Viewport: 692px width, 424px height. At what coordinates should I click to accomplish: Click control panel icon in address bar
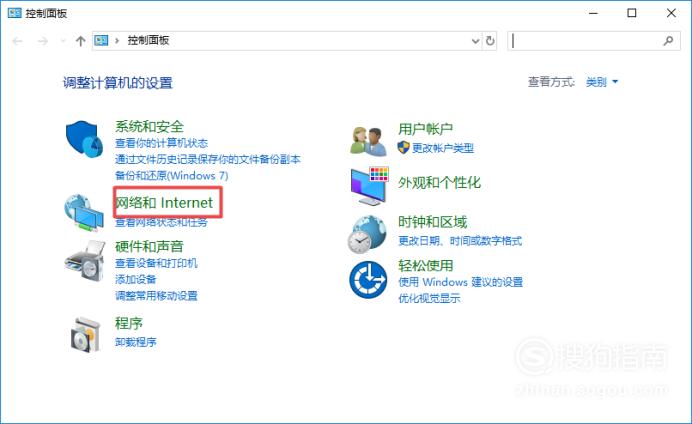(101, 41)
